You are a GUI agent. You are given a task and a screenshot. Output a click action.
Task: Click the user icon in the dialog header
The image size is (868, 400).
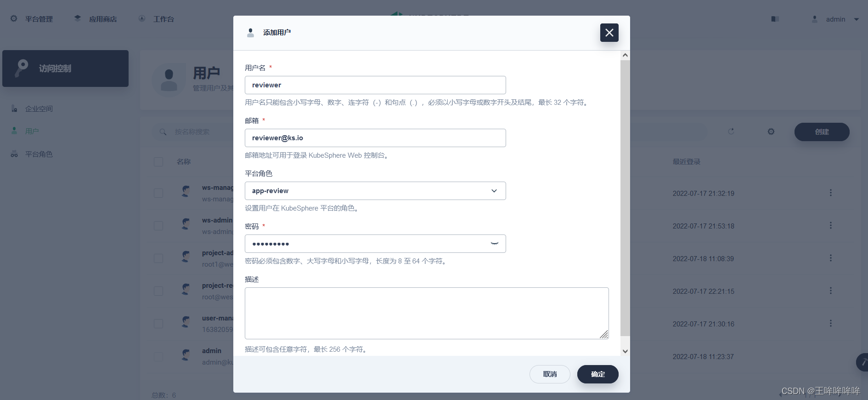250,33
